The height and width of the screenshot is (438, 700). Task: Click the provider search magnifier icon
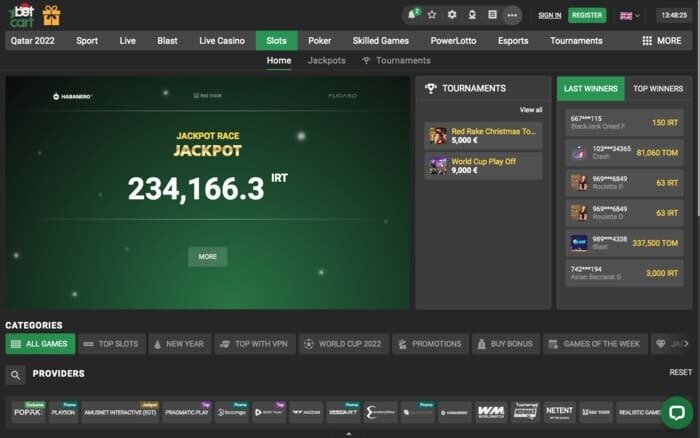pos(15,375)
